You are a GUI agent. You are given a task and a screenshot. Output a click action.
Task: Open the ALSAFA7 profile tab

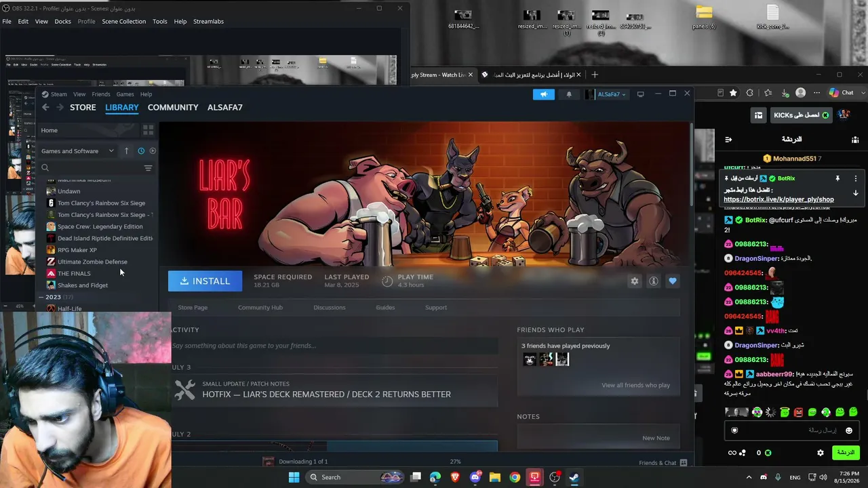pos(224,107)
